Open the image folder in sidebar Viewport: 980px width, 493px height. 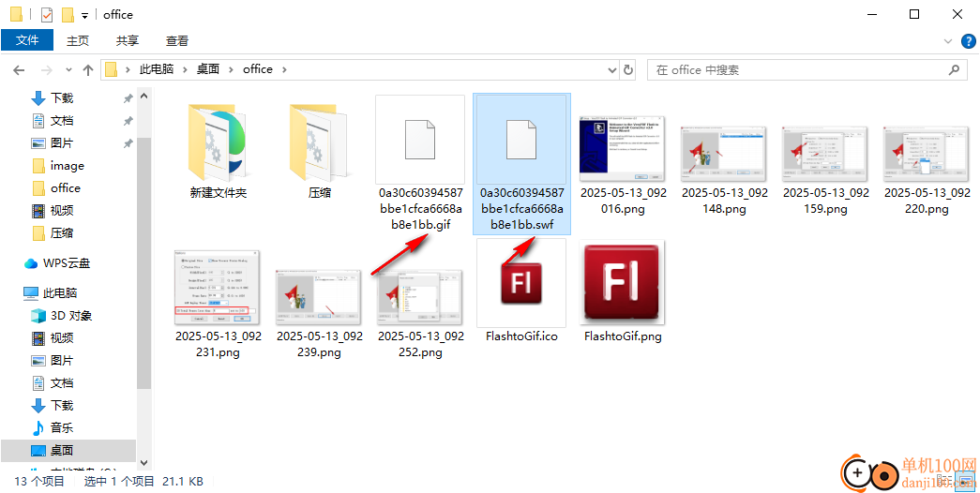click(x=67, y=166)
